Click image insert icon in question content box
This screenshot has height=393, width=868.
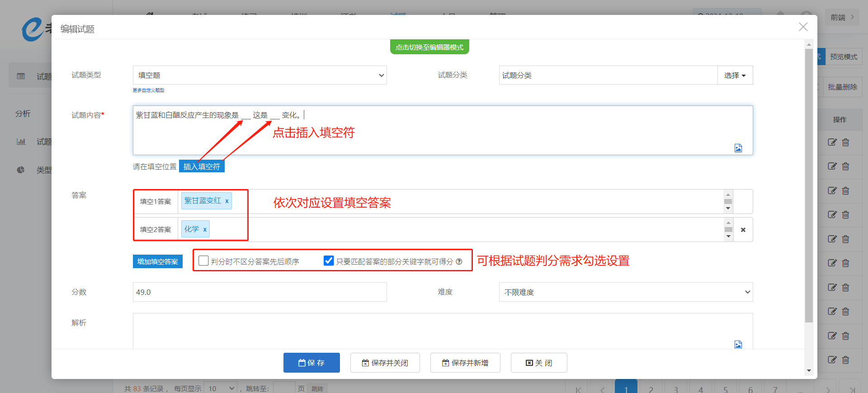[x=738, y=148]
